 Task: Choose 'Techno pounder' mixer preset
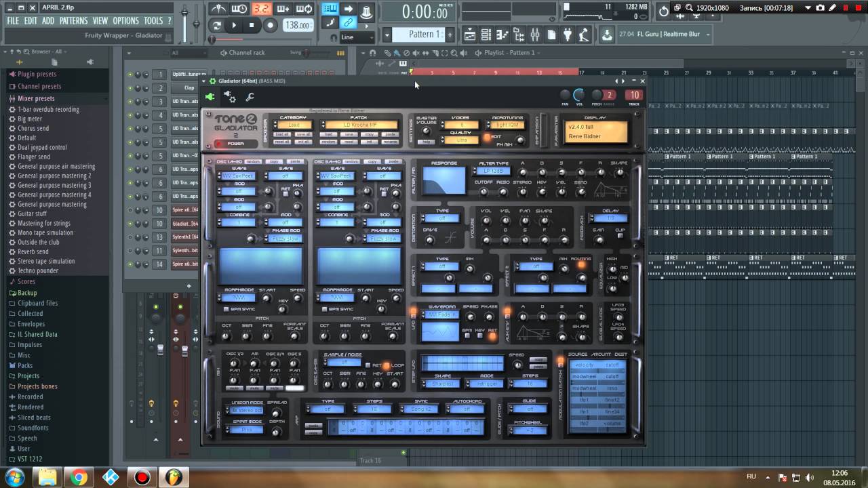(x=38, y=270)
